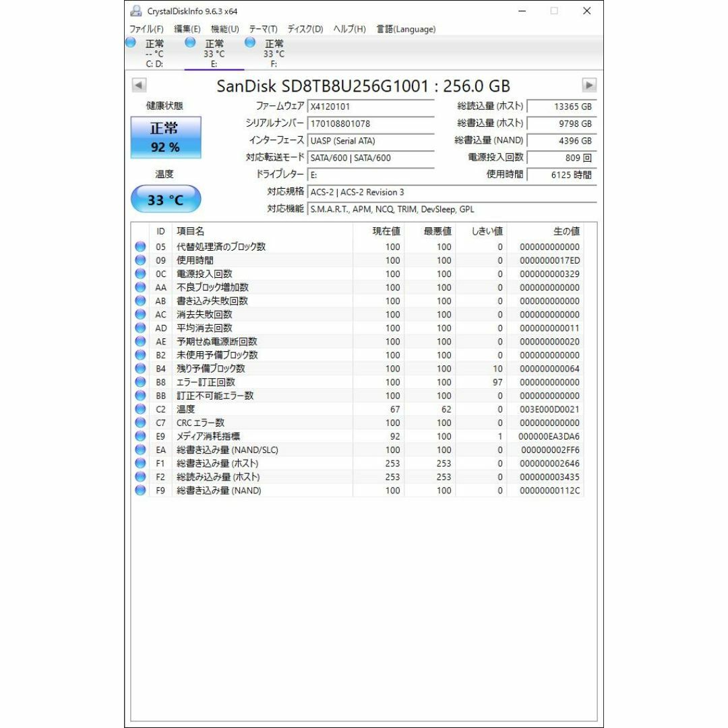Click blue status icon of attribute C2
This screenshot has height=728, width=728.
tap(140, 409)
